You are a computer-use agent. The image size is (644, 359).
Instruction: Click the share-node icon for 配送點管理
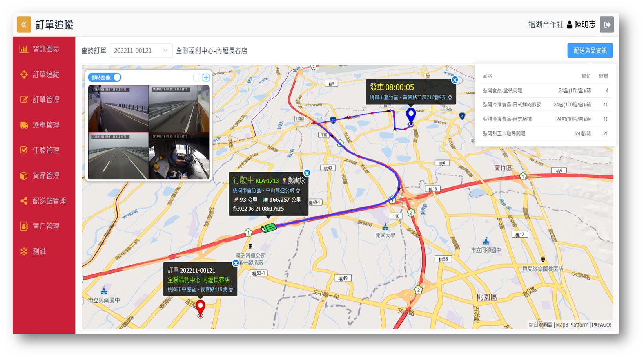pyautogui.click(x=24, y=201)
